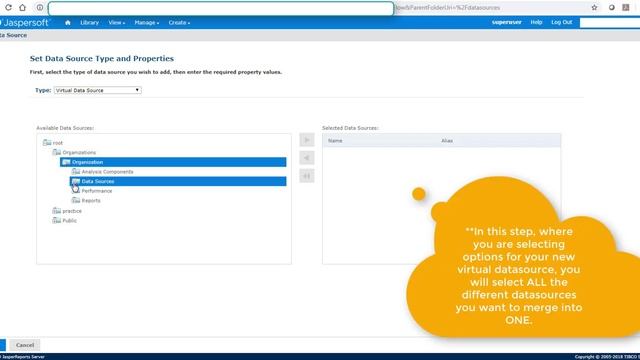Click the Analysis Components folder icon
640x360 pixels.
coord(76,171)
